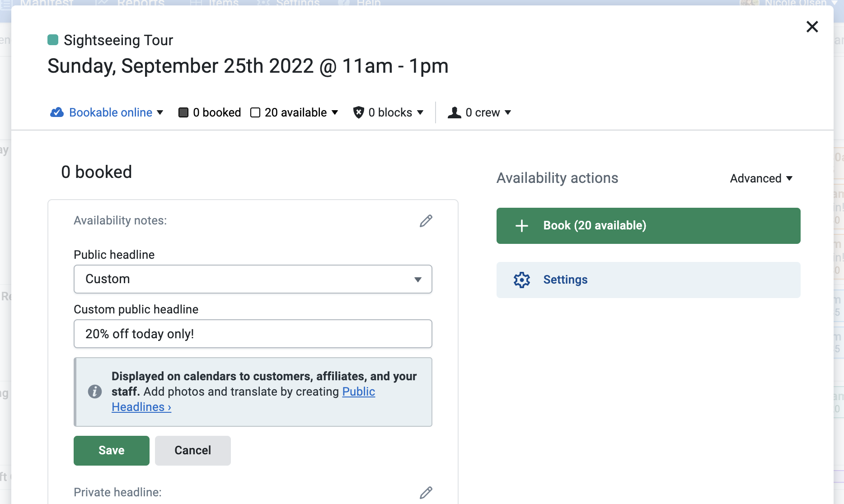Click the date title Sunday, September 25th 2022
The width and height of the screenshot is (844, 504).
tap(248, 66)
